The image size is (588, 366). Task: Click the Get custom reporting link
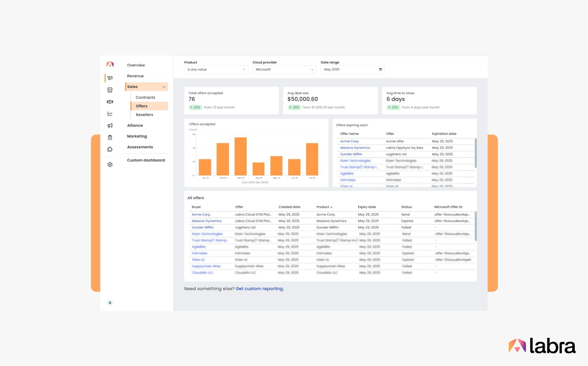(259, 289)
